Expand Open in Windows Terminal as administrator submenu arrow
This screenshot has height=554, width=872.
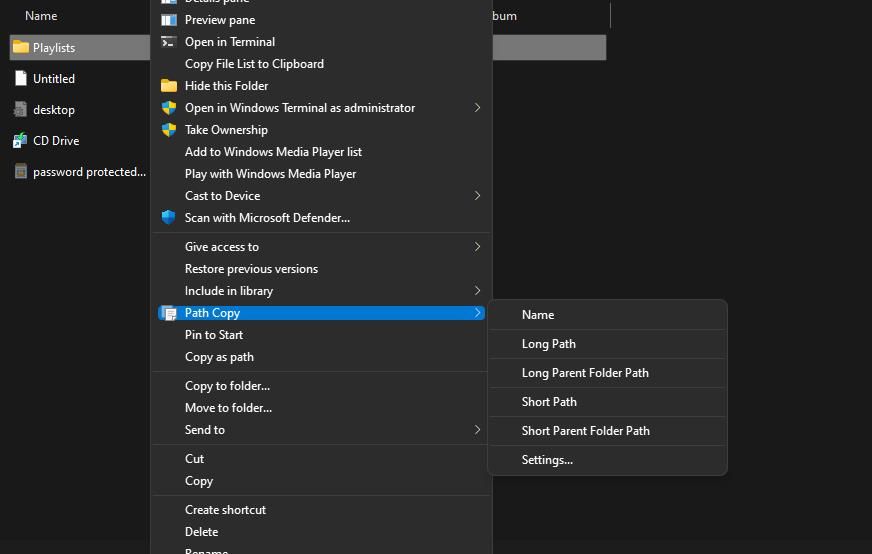coord(477,107)
